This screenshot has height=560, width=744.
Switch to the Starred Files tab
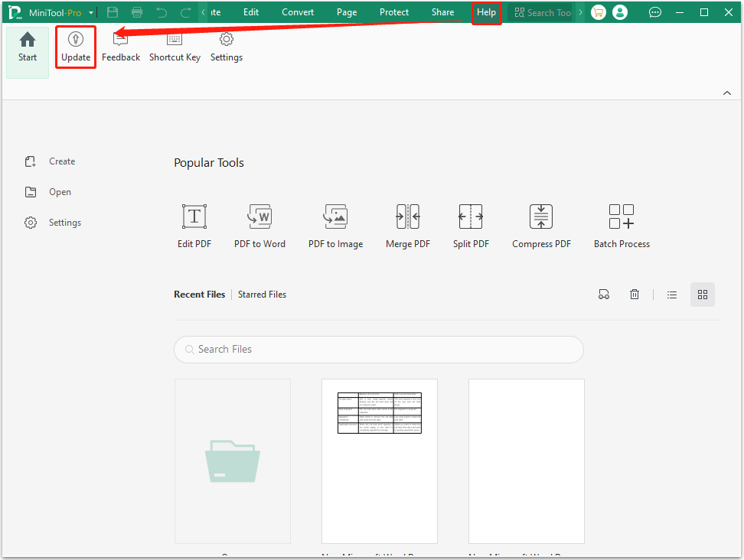point(262,294)
